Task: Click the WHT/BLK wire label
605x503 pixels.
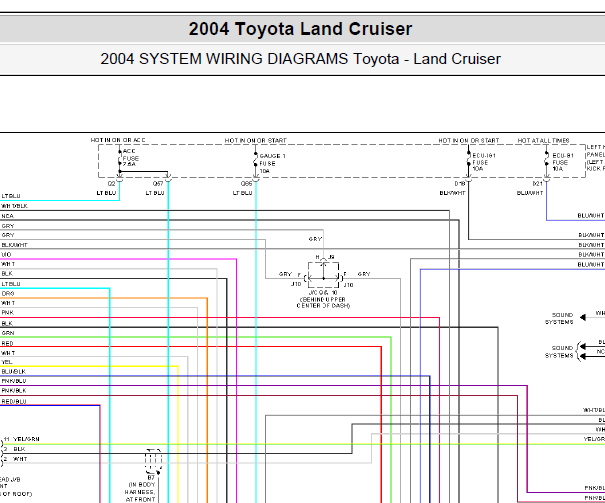Action: 14,206
